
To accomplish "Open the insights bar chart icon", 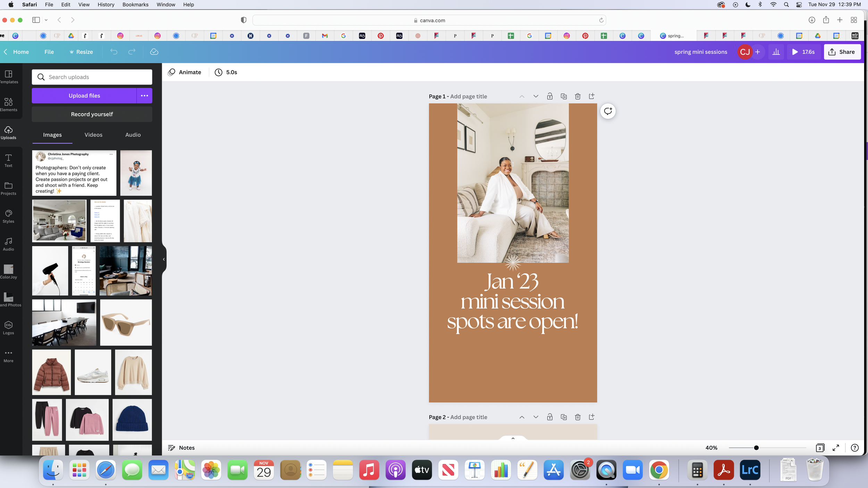I will pyautogui.click(x=776, y=52).
